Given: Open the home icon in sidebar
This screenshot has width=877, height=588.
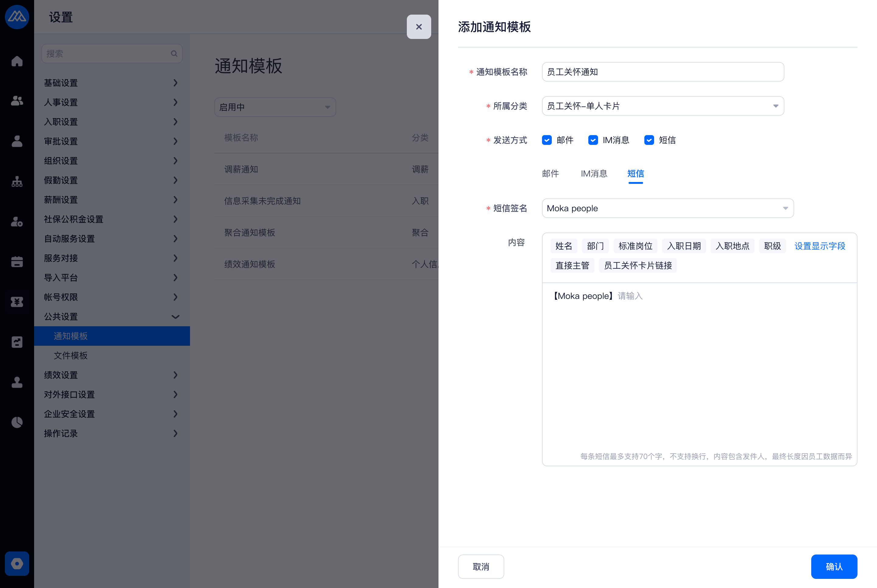Looking at the screenshot, I should point(17,61).
